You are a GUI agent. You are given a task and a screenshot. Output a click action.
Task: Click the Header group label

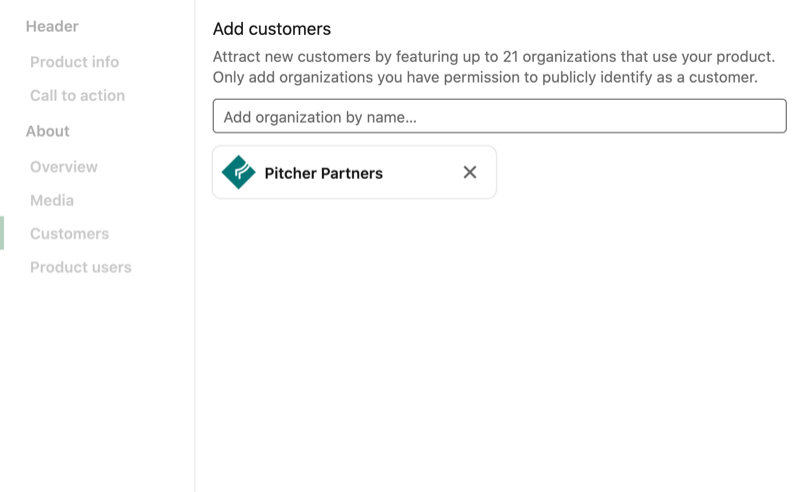[x=52, y=26]
